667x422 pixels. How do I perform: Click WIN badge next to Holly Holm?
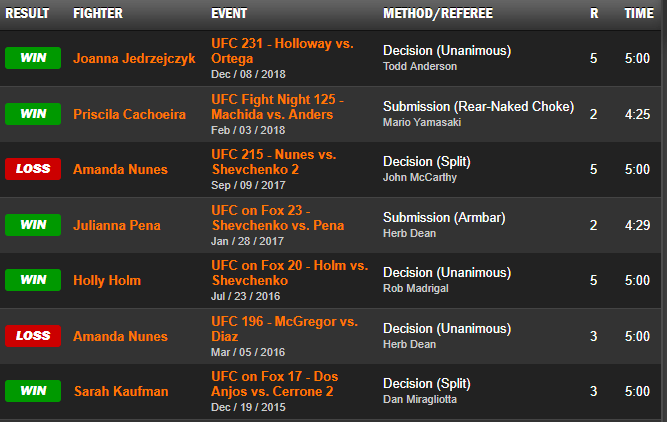33,281
